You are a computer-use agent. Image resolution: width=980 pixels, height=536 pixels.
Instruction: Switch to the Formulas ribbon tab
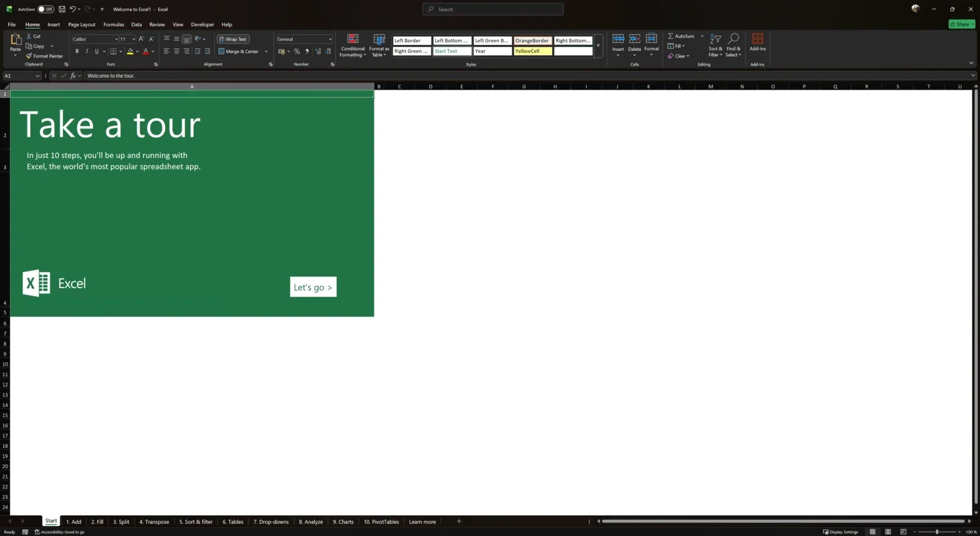point(114,25)
